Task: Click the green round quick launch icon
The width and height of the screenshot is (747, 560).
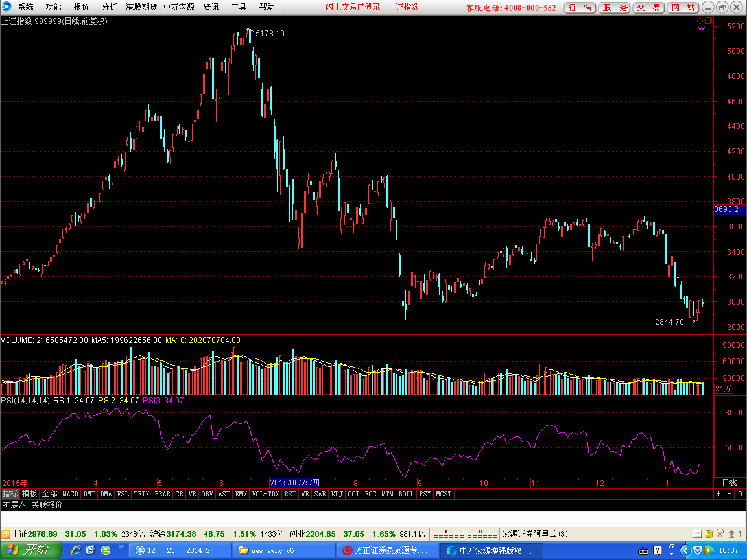Action: [106, 550]
